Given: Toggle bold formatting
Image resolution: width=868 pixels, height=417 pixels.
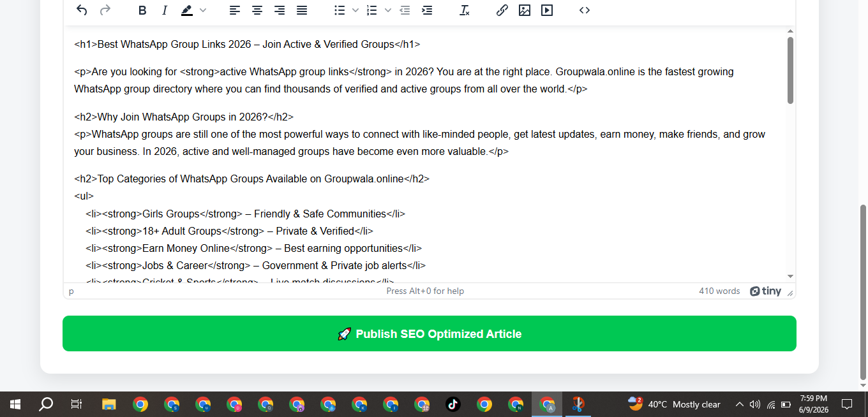Looking at the screenshot, I should (x=142, y=10).
